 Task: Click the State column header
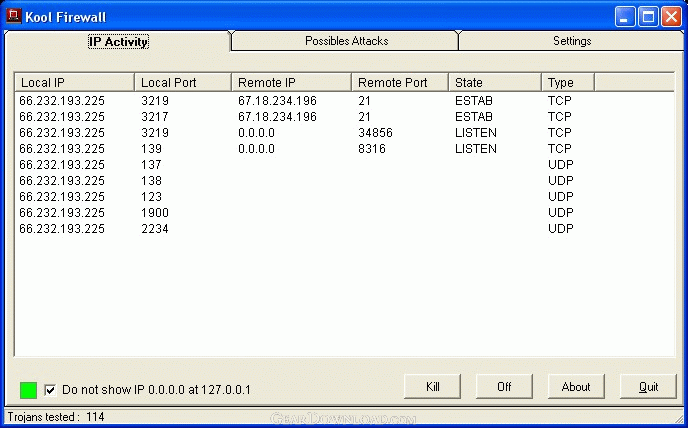pyautogui.click(x=495, y=83)
